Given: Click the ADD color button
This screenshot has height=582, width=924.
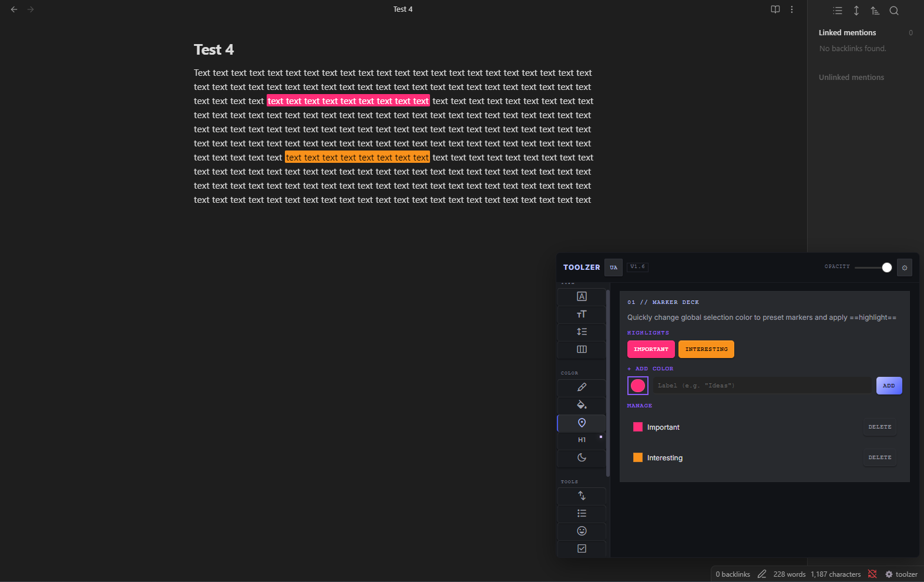Looking at the screenshot, I should pos(889,386).
